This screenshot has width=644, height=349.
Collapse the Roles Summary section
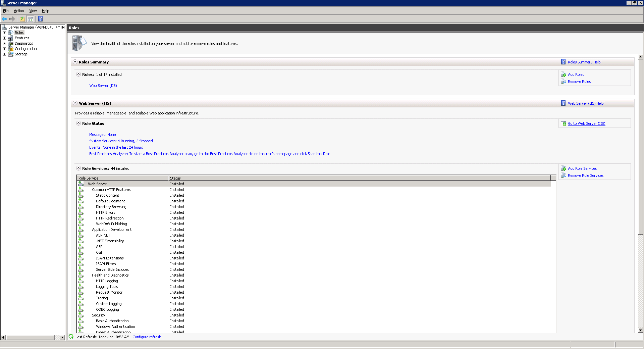pos(75,62)
